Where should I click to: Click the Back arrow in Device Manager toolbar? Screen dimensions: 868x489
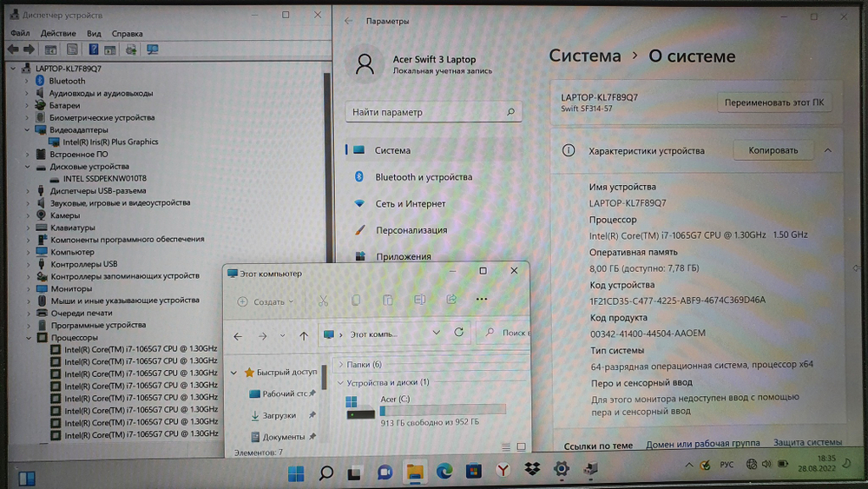click(x=13, y=50)
